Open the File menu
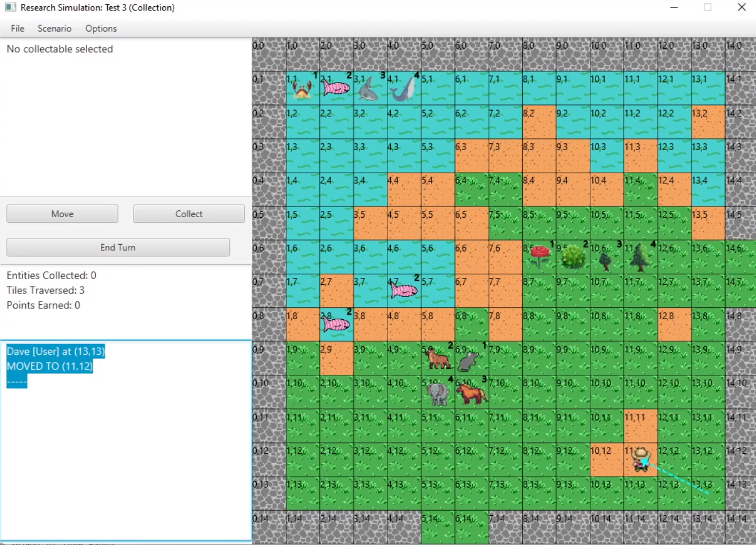This screenshot has height=545, width=756. coord(18,29)
